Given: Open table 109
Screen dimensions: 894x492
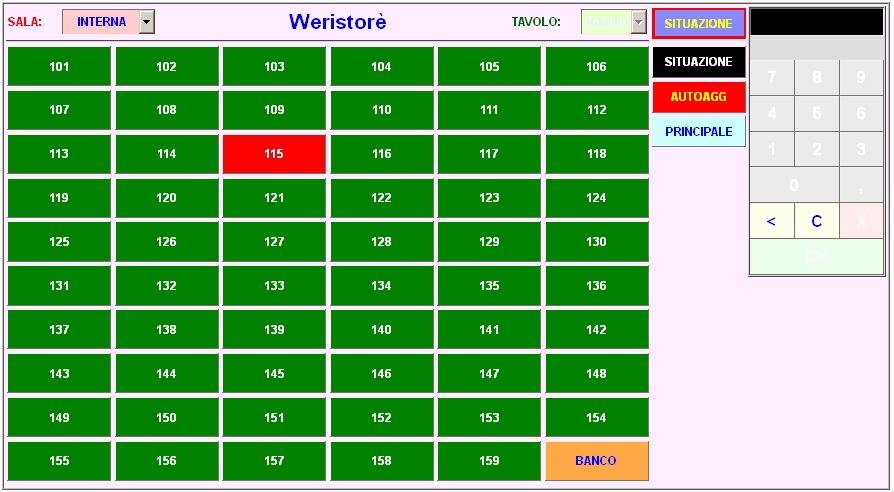Looking at the screenshot, I should click(274, 110).
